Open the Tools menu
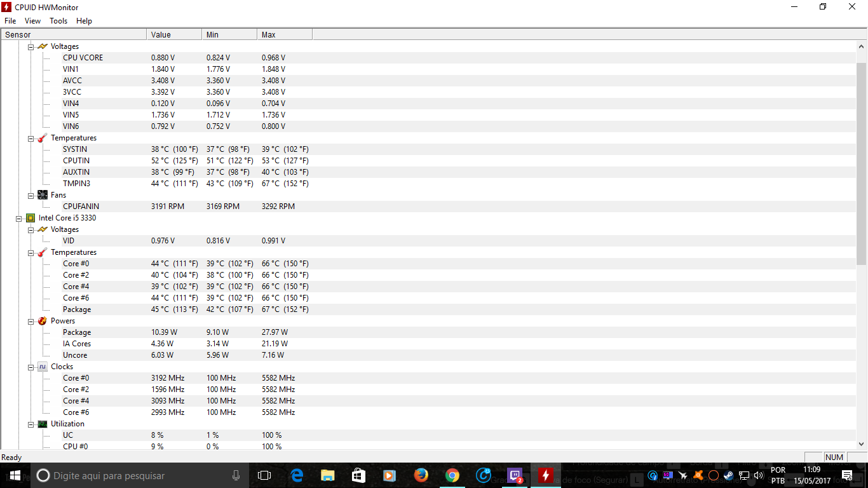 [x=58, y=21]
